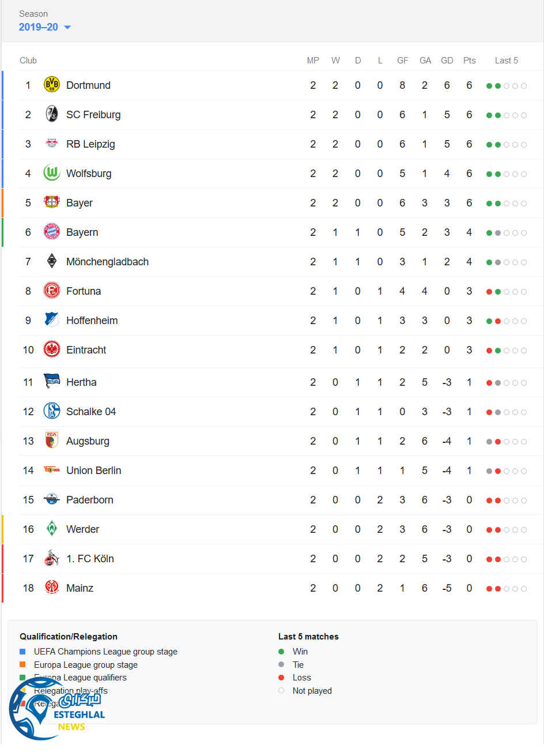The width and height of the screenshot is (544, 756).
Task: Click the Werder green diamond logo
Action: click(52, 529)
